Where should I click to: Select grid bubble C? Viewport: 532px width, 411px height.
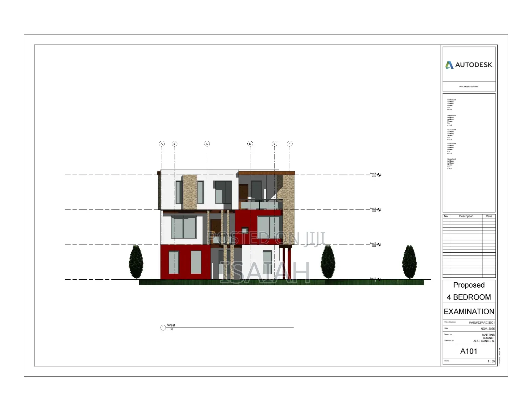point(207,144)
